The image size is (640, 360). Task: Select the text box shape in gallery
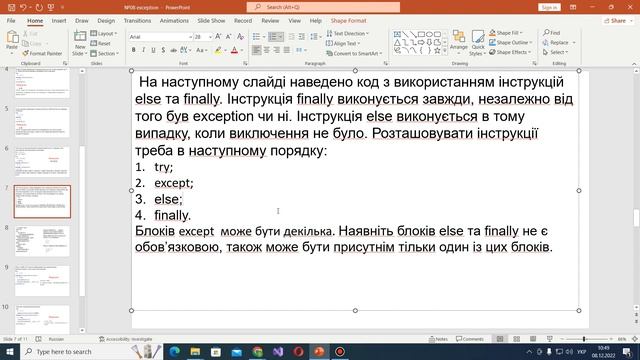click(397, 34)
